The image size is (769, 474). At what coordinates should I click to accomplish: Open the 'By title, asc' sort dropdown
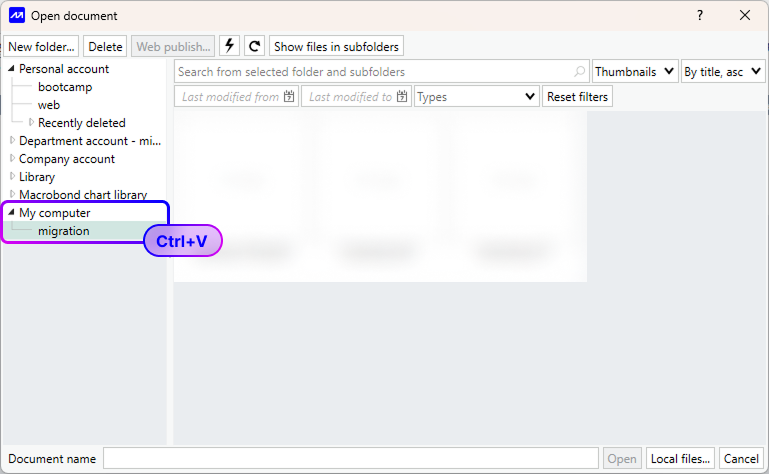pos(722,72)
